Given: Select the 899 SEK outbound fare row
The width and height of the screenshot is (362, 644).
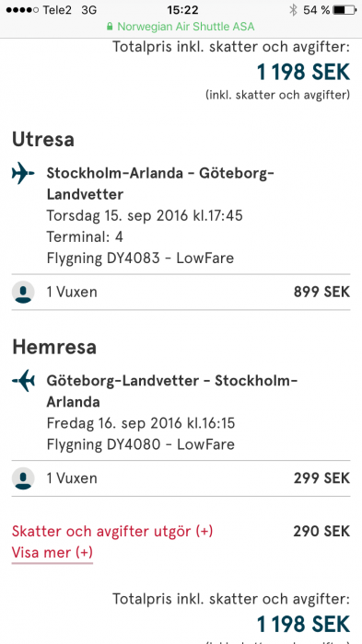Looking at the screenshot, I should click(181, 292).
